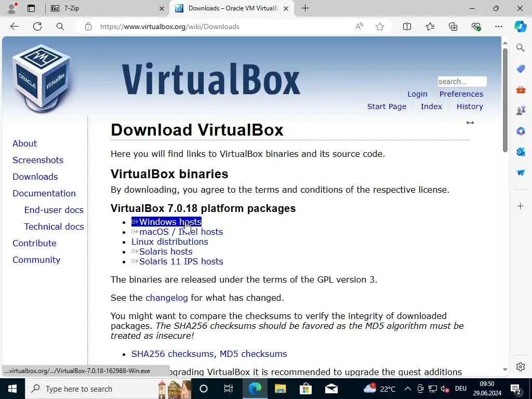The height and width of the screenshot is (399, 532).
Task: Open the split screen icon
Action: [407, 26]
